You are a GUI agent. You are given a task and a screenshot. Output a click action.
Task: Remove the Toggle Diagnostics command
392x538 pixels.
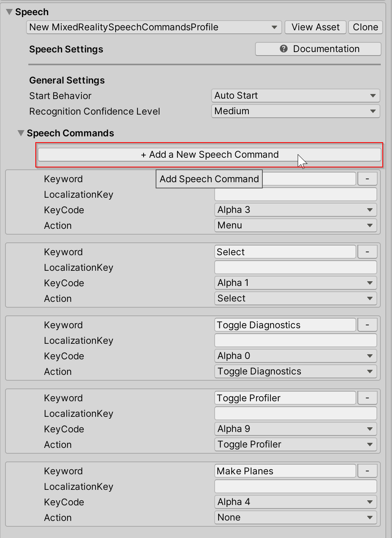367,325
